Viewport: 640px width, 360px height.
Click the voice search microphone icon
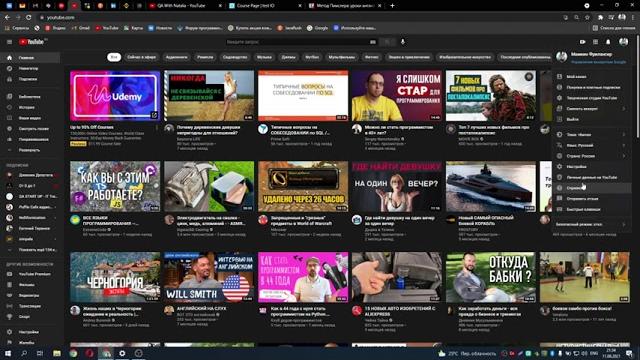pos(403,42)
